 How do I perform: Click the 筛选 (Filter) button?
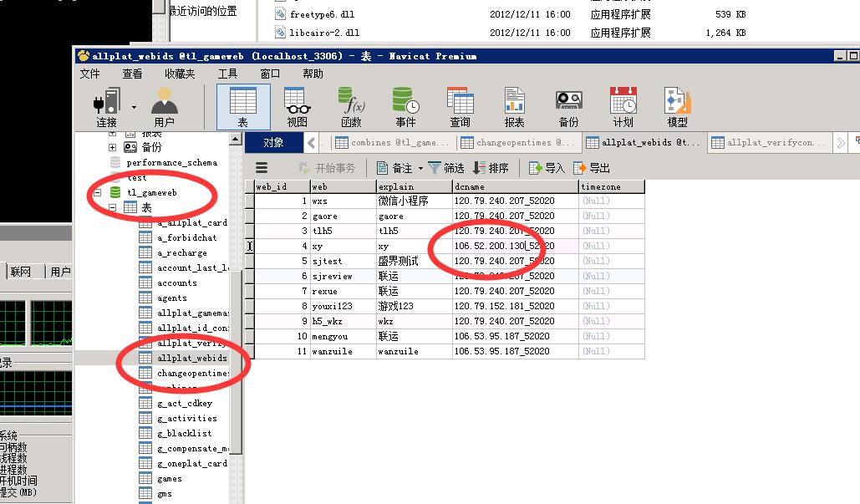coord(446,168)
